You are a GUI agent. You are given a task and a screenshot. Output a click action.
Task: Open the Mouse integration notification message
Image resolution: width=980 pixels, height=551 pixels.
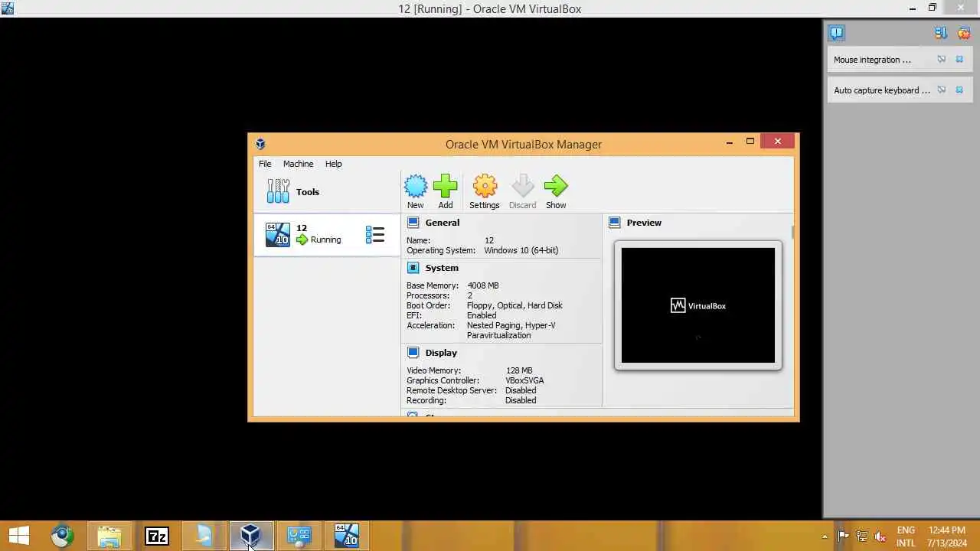[x=872, y=60]
